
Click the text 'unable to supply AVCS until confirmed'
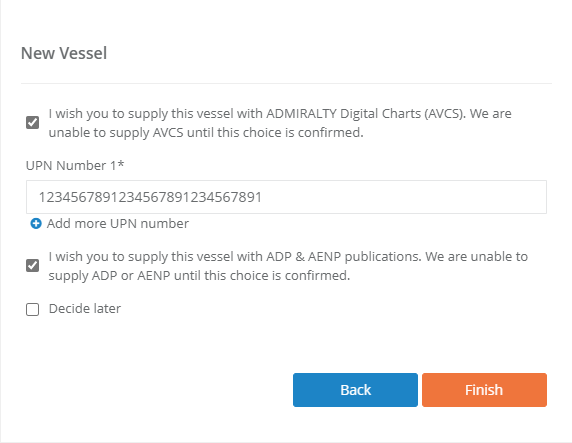206,132
